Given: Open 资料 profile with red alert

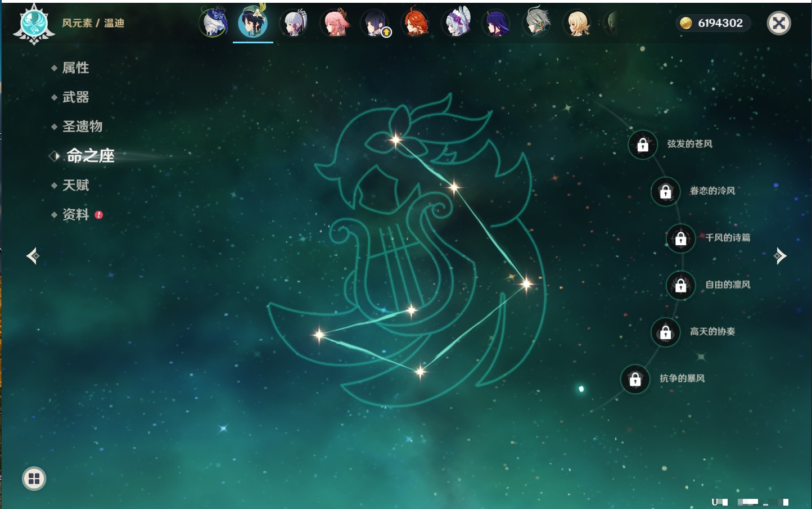Looking at the screenshot, I should pos(75,215).
